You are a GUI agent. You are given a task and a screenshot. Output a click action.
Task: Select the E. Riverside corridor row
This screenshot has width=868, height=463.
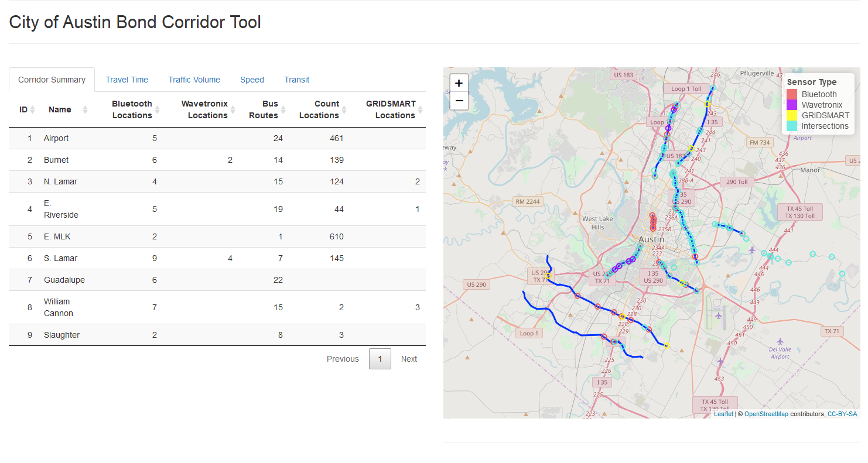[x=217, y=209]
